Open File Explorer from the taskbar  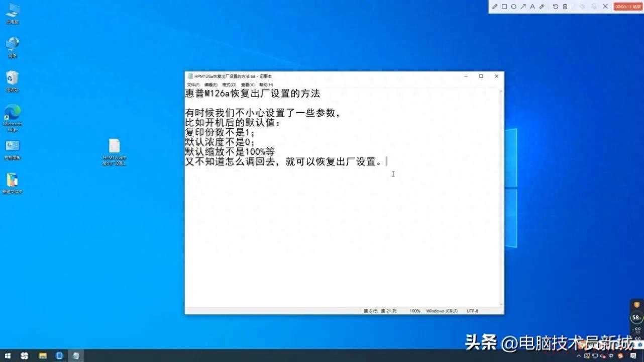43,355
